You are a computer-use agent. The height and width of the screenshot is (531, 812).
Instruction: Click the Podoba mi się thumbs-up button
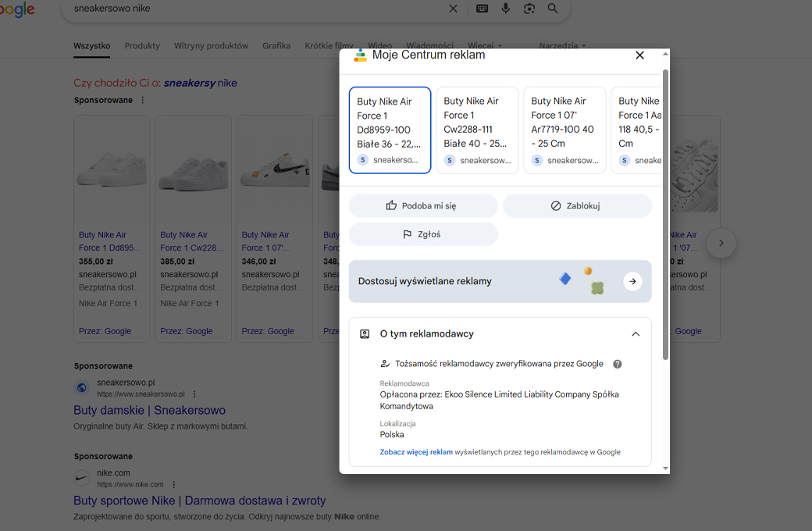pos(423,205)
